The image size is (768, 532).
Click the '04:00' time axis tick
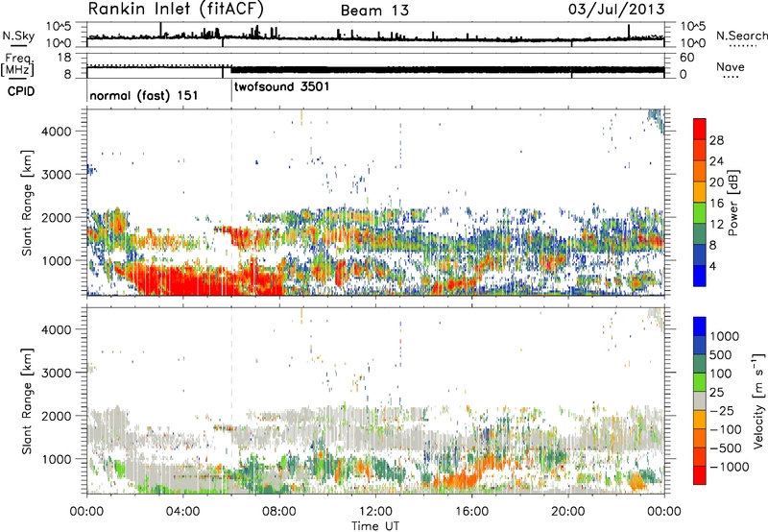(x=182, y=512)
